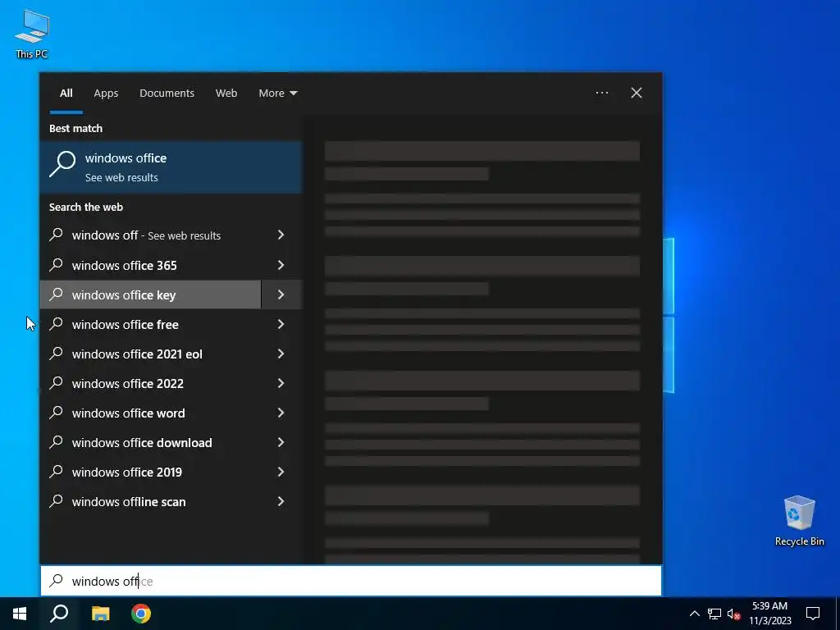Viewport: 840px width, 630px height.
Task: Expand arrow for 'windows office 2019'
Action: click(281, 472)
